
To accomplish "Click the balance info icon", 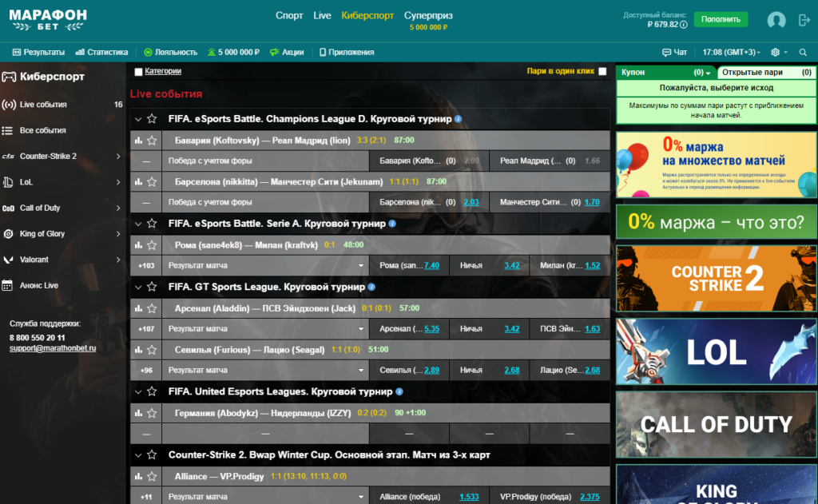I will tap(684, 25).
